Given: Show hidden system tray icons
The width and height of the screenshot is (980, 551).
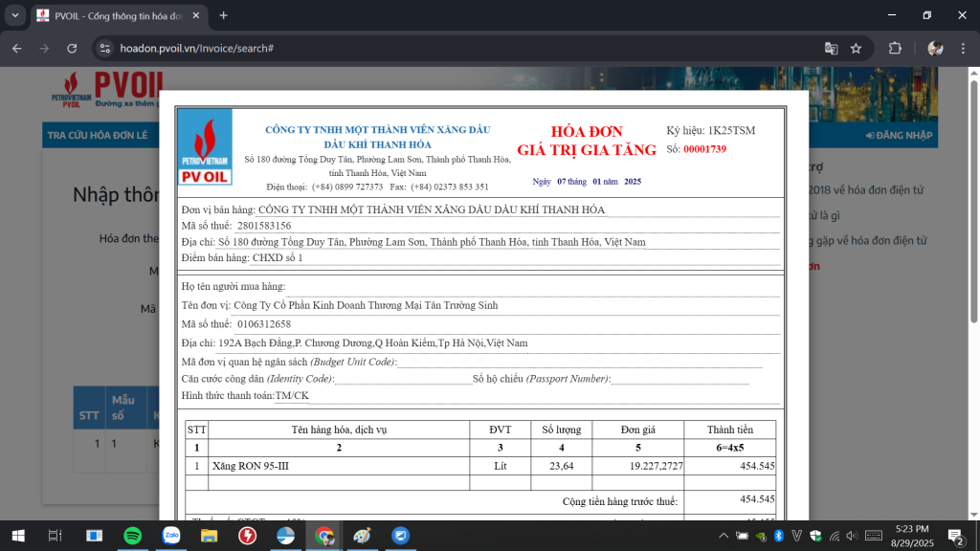Looking at the screenshot, I should click(724, 536).
